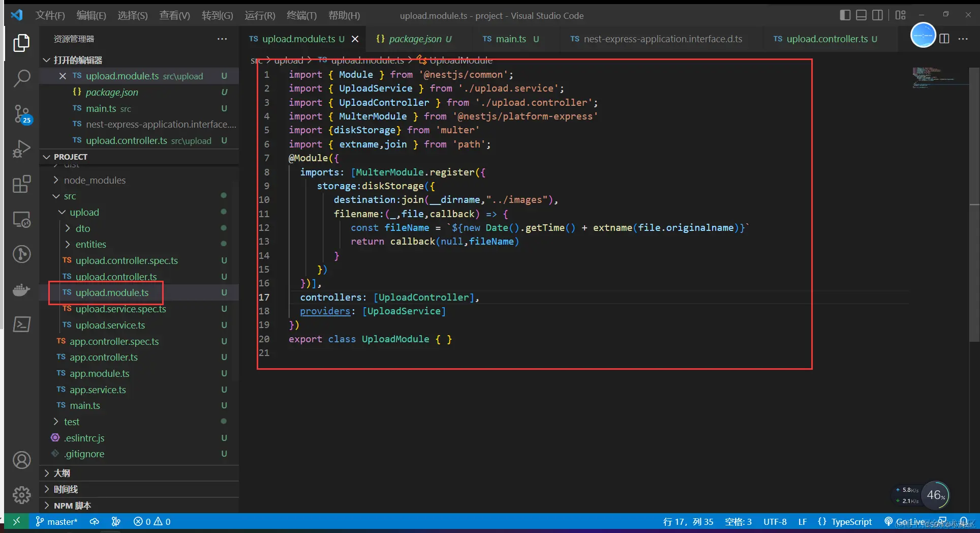Open the Manage gear icon

(x=21, y=494)
